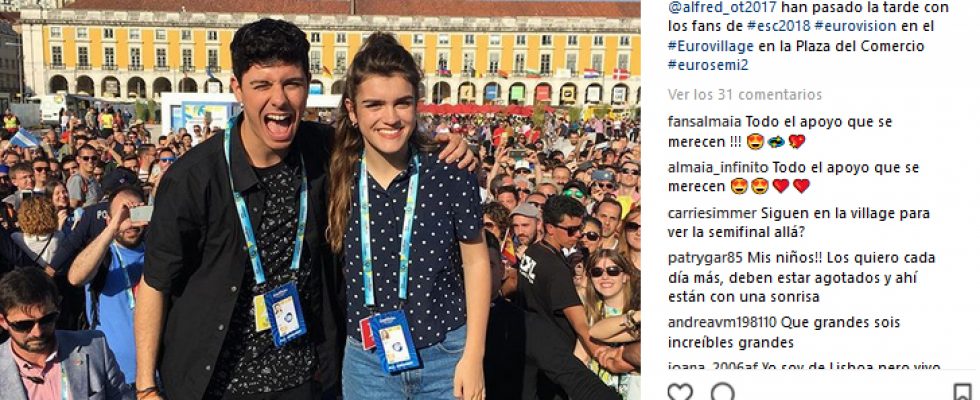Open almaia_infinito commenter profile
The height and width of the screenshot is (400, 980).
pyautogui.click(x=718, y=168)
